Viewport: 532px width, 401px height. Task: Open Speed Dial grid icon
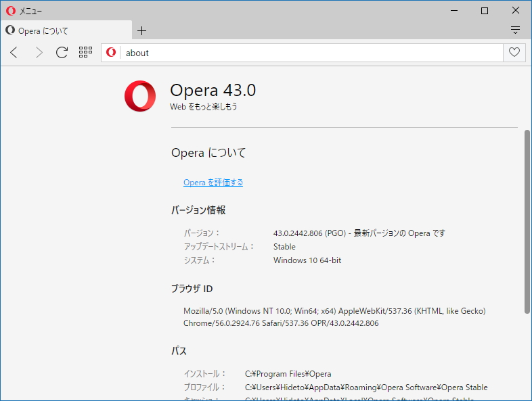tap(85, 52)
